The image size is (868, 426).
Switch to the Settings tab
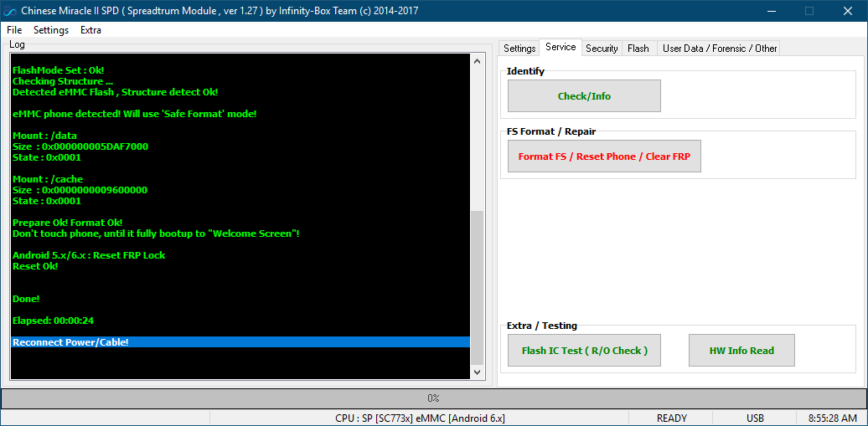pyautogui.click(x=519, y=49)
